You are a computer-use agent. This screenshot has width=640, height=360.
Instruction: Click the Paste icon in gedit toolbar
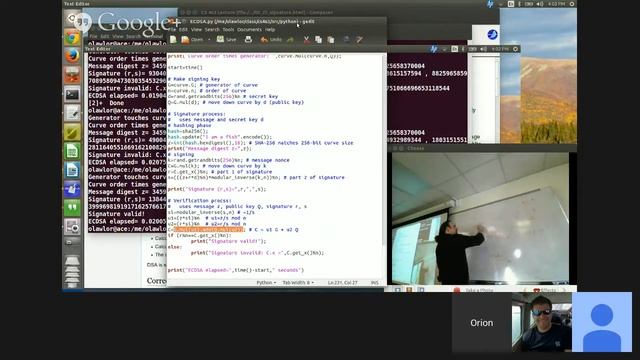coord(331,40)
